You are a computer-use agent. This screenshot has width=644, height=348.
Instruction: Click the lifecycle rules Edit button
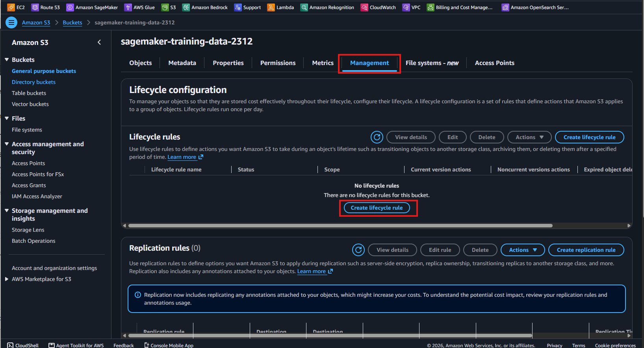453,137
